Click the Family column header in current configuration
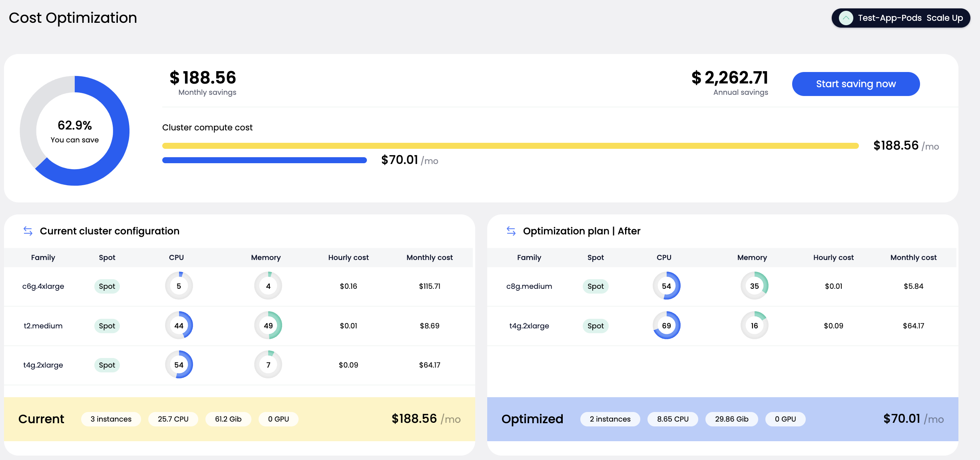The width and height of the screenshot is (980, 460). 43,258
